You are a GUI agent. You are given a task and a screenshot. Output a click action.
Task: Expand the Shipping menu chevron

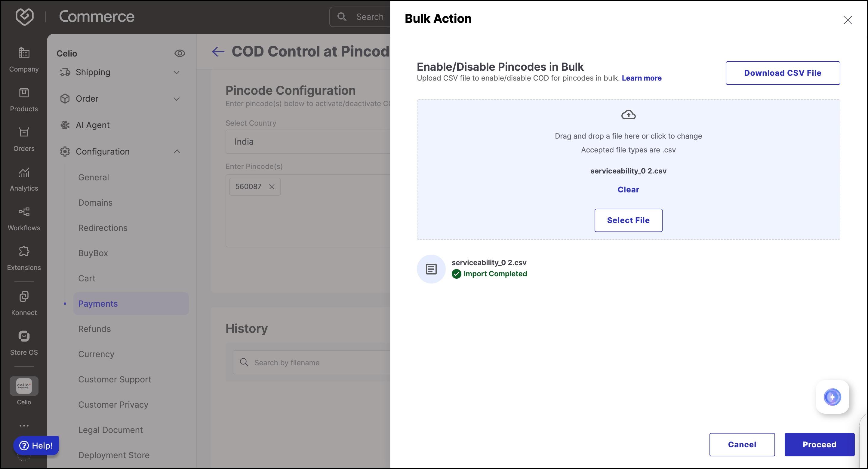click(x=176, y=72)
